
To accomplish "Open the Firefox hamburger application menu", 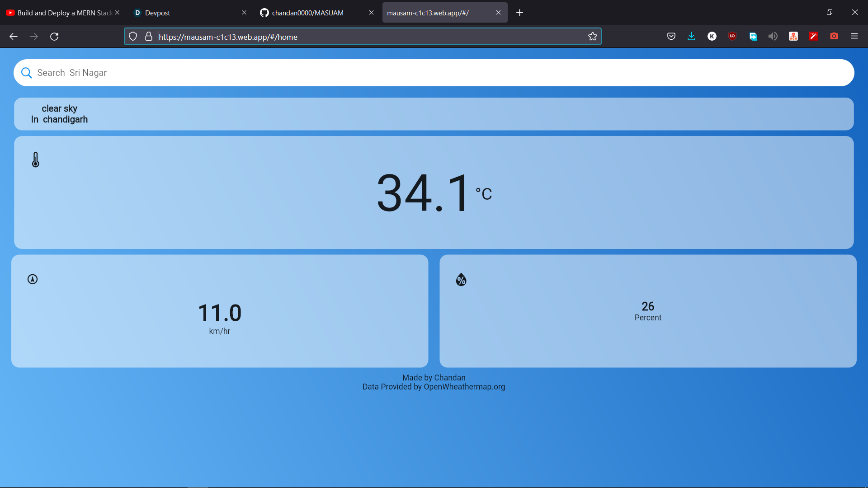I will click(x=854, y=37).
